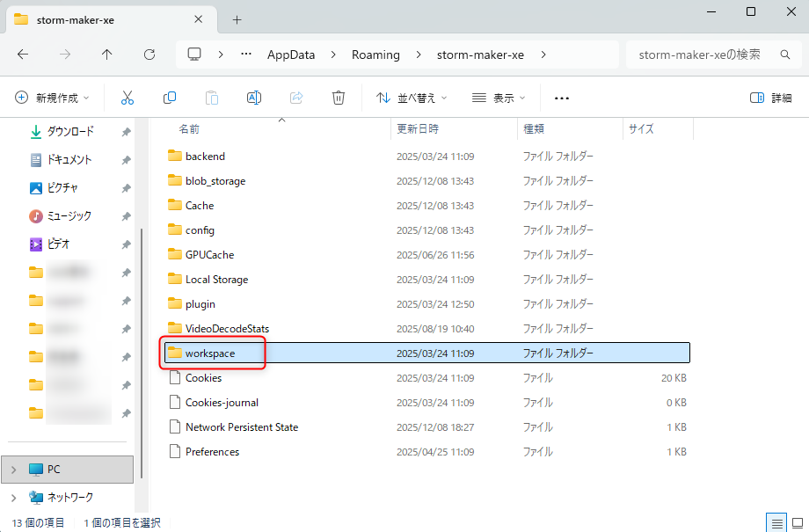Add a new tab with plus button
This screenshot has height=532, width=809.
[237, 19]
